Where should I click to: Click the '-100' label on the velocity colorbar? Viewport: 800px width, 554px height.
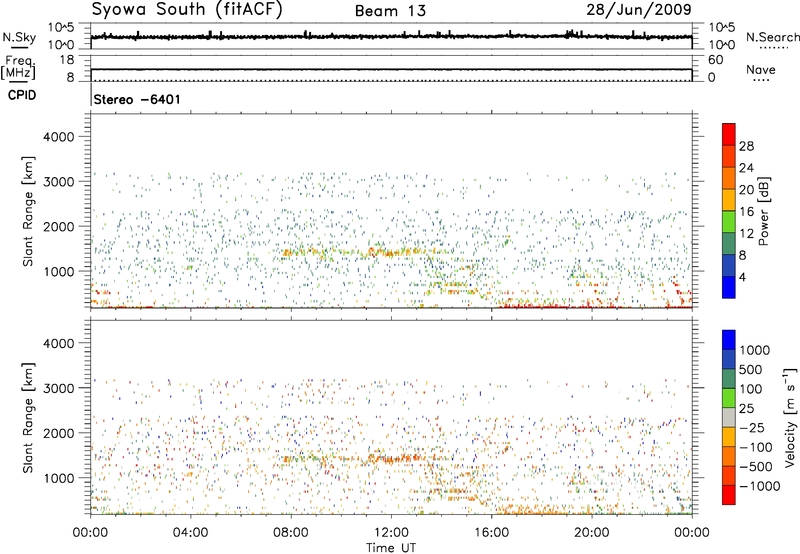(755, 447)
